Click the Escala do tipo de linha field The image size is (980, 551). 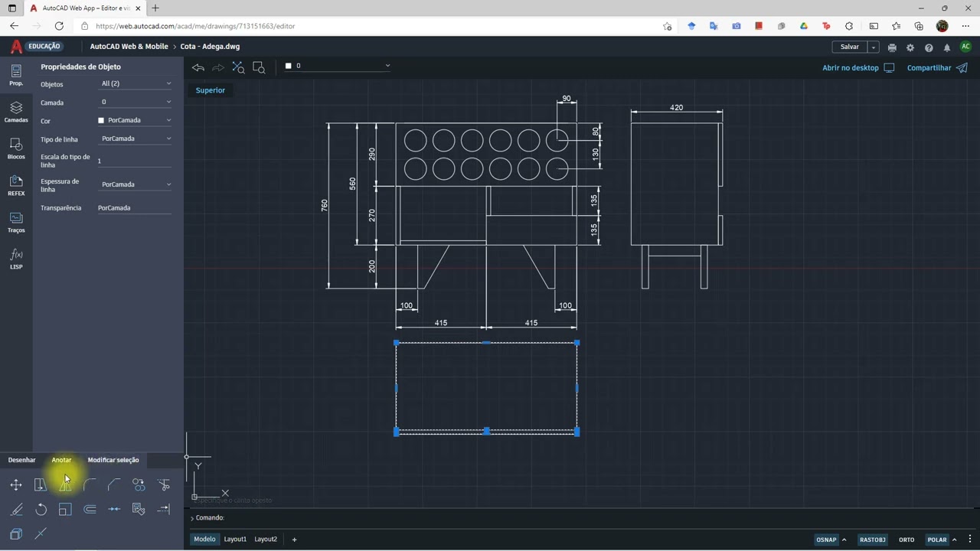click(134, 161)
